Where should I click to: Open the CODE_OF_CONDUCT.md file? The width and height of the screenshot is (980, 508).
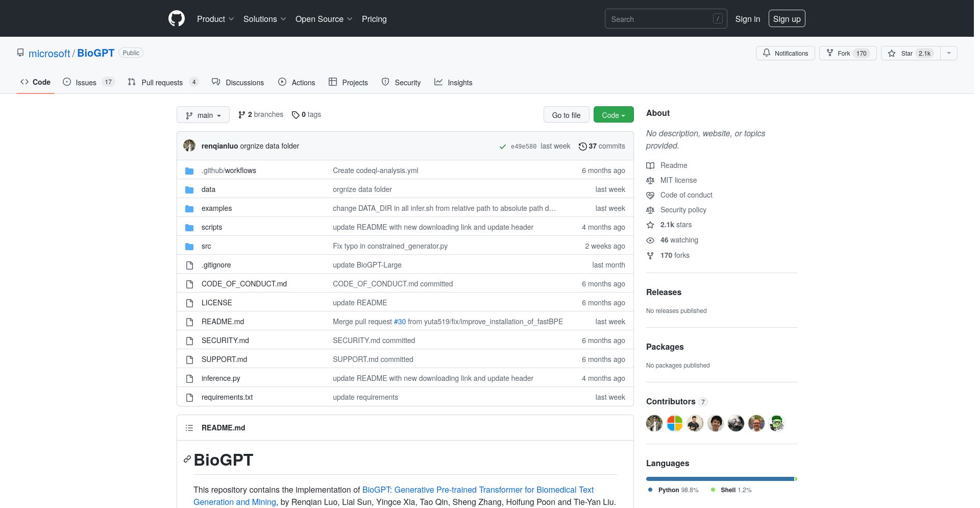coord(244,284)
